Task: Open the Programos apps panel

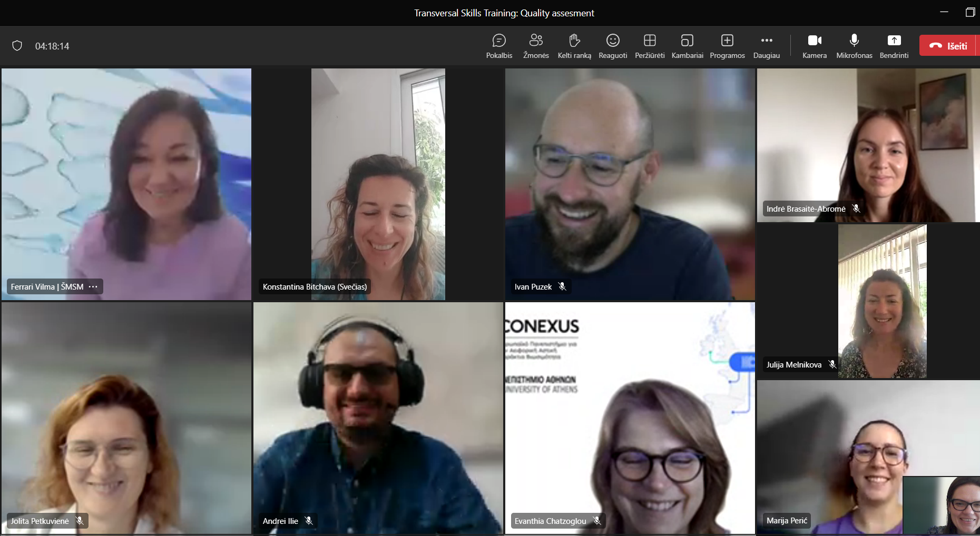Action: pyautogui.click(x=727, y=46)
